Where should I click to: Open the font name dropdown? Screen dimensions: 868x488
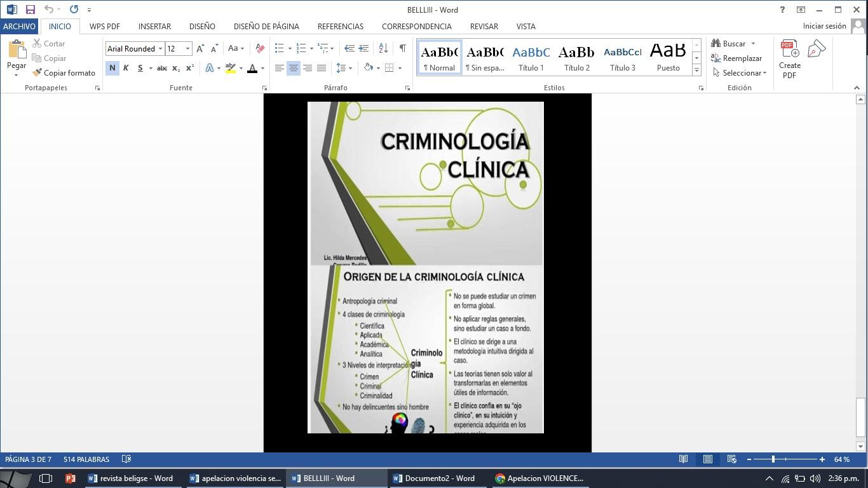(161, 48)
